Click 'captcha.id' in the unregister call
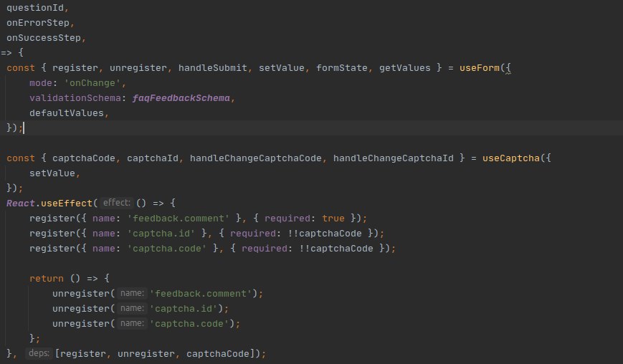The width and height of the screenshot is (623, 364). (x=184, y=308)
